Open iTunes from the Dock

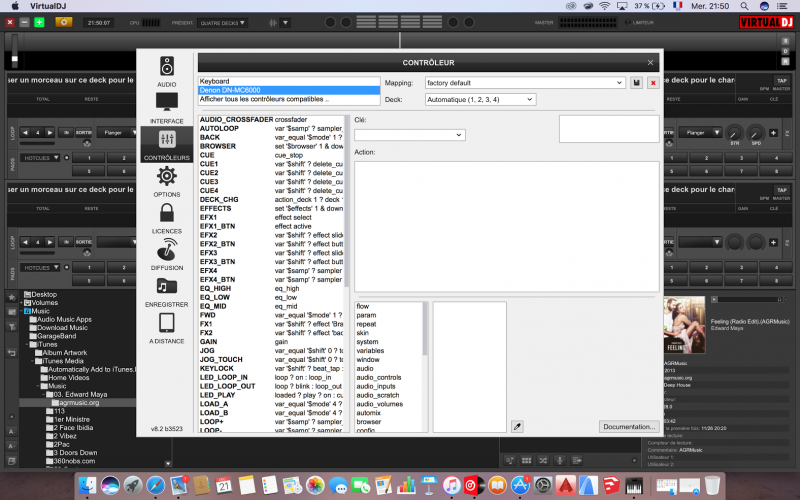[x=452, y=485]
